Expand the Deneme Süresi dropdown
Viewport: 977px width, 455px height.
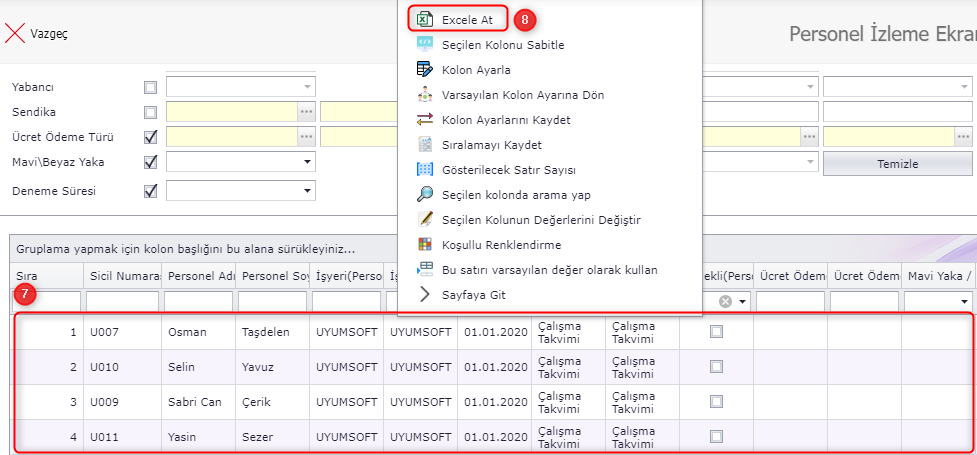coord(305,191)
